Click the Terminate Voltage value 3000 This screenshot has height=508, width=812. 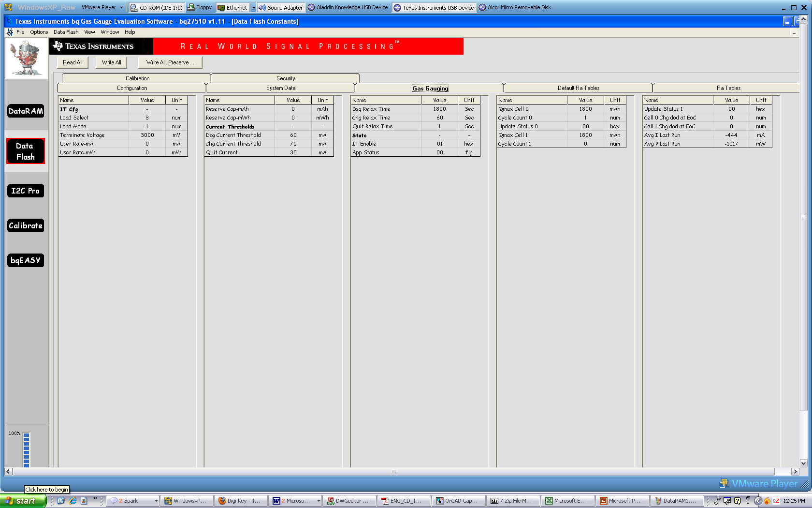point(147,135)
